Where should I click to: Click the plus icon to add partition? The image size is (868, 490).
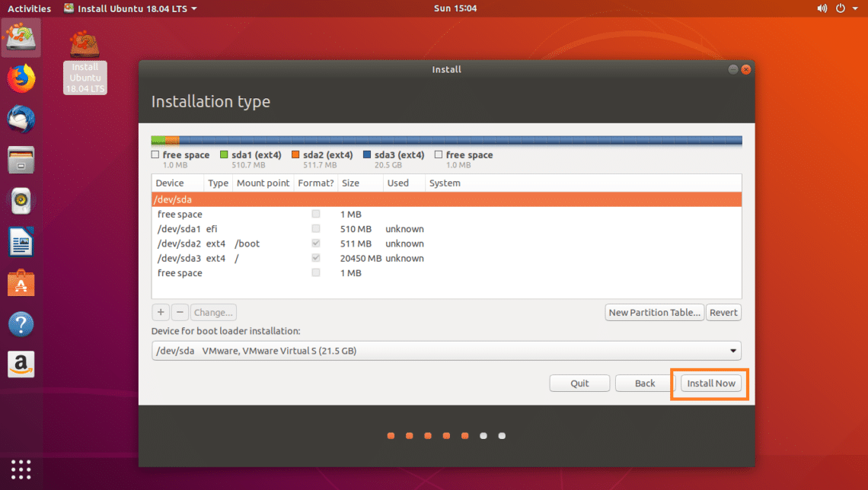pyautogui.click(x=161, y=312)
